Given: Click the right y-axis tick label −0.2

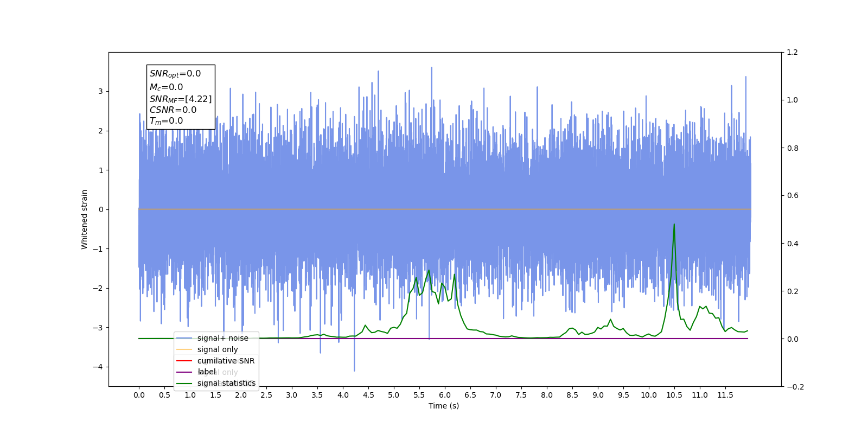Looking at the screenshot, I should coord(795,386).
